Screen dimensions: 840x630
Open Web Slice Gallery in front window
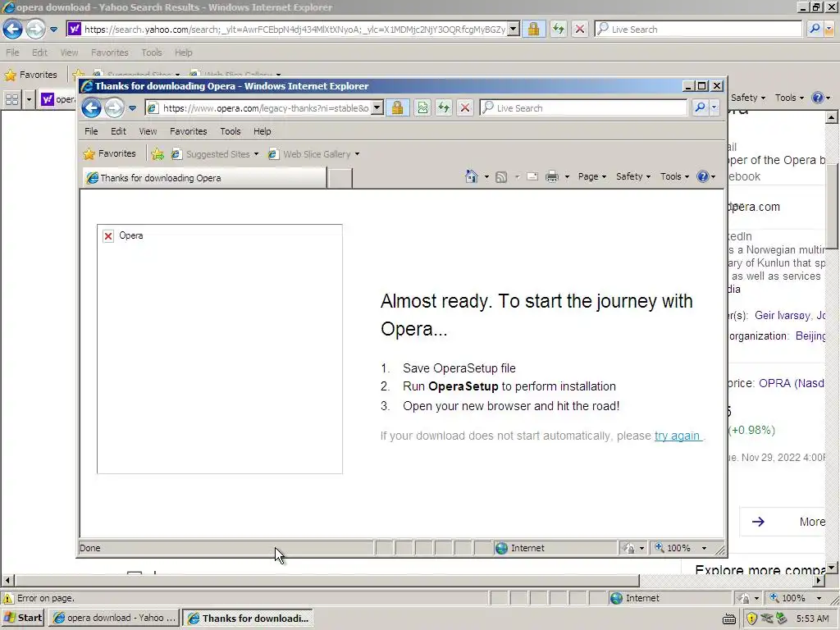(x=313, y=154)
